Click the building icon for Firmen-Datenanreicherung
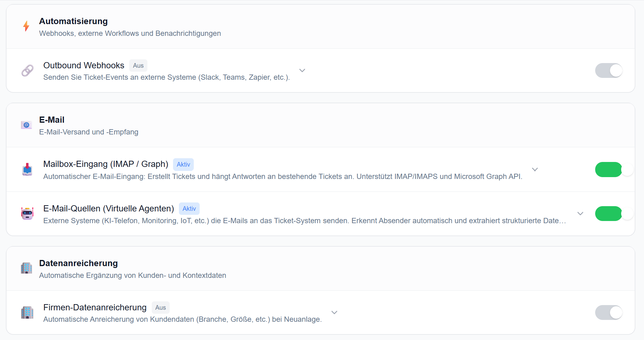The width and height of the screenshot is (644, 340). click(x=27, y=312)
